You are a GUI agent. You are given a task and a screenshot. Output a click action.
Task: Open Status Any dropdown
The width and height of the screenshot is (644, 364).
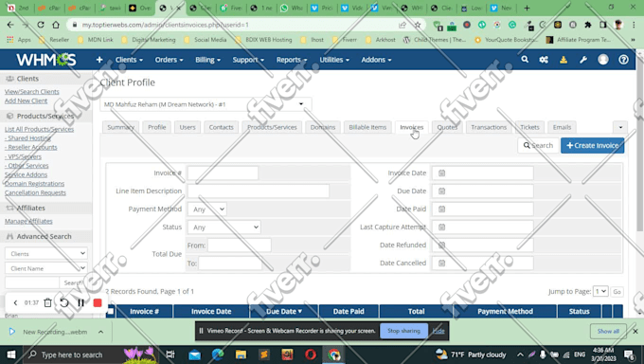[224, 227]
